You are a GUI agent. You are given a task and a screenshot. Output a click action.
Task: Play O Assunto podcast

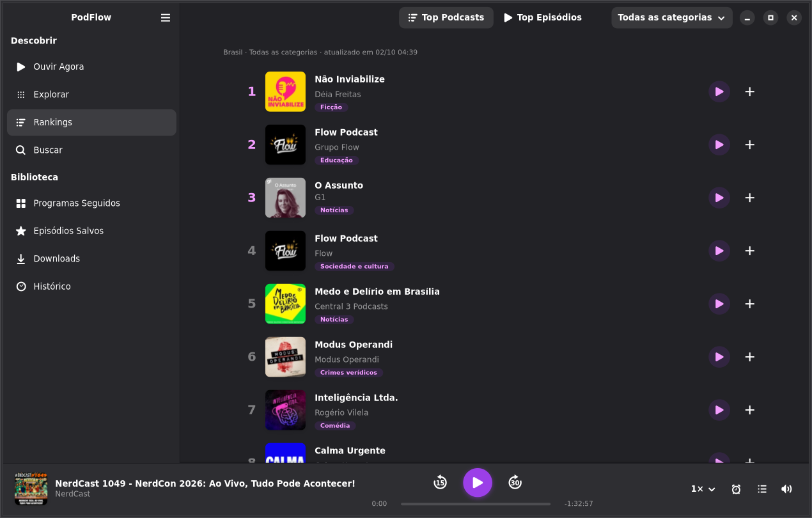719,198
